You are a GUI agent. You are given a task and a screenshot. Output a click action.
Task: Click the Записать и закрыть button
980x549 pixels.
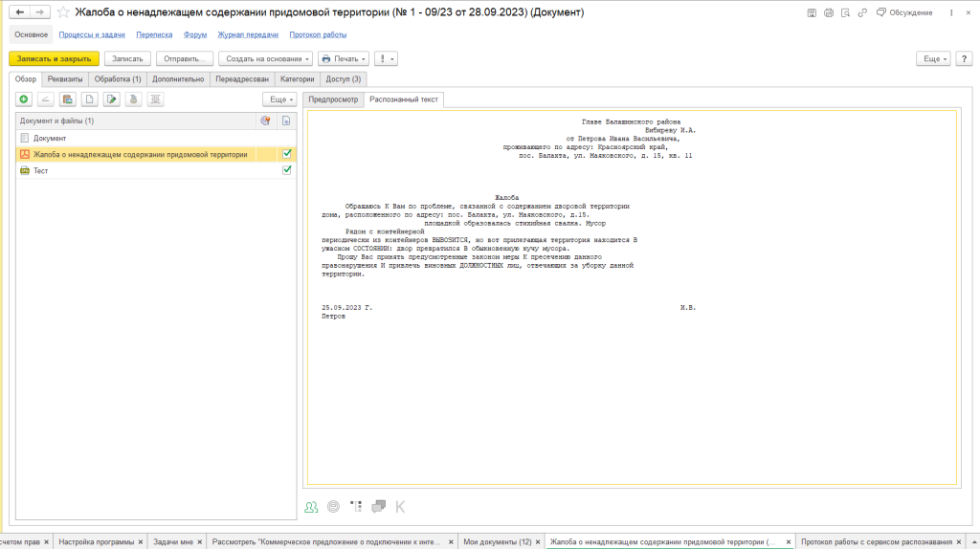54,58
